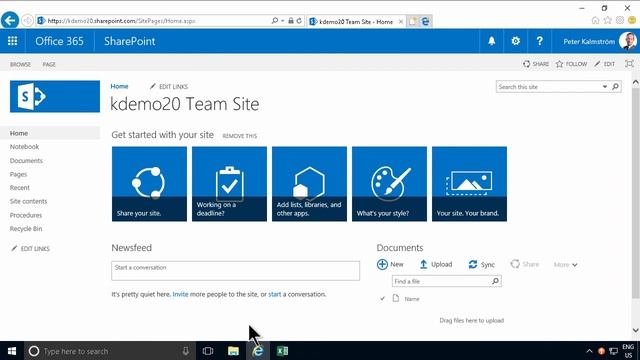
Task: Open Procedures in the left navigation
Action: pyautogui.click(x=26, y=215)
